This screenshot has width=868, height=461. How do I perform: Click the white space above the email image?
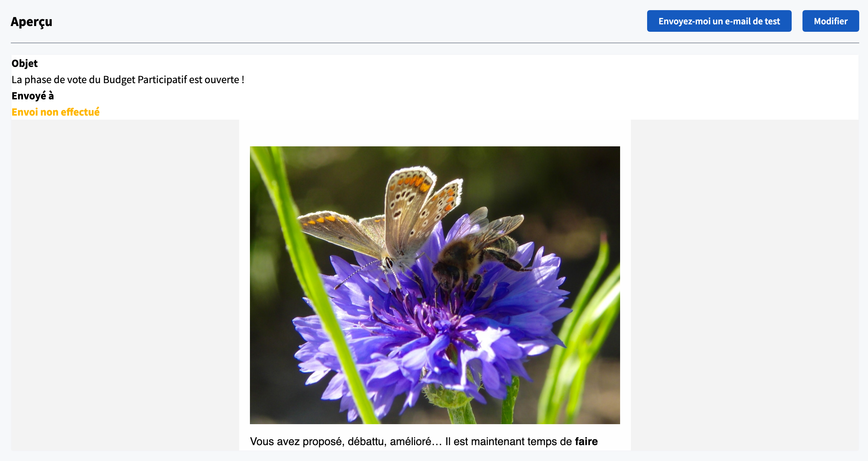[435, 133]
